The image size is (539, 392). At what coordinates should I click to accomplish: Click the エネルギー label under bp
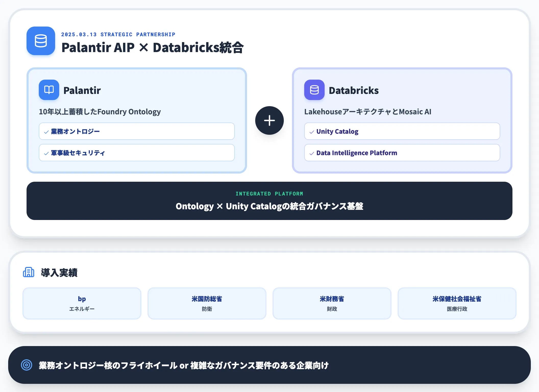coord(82,309)
